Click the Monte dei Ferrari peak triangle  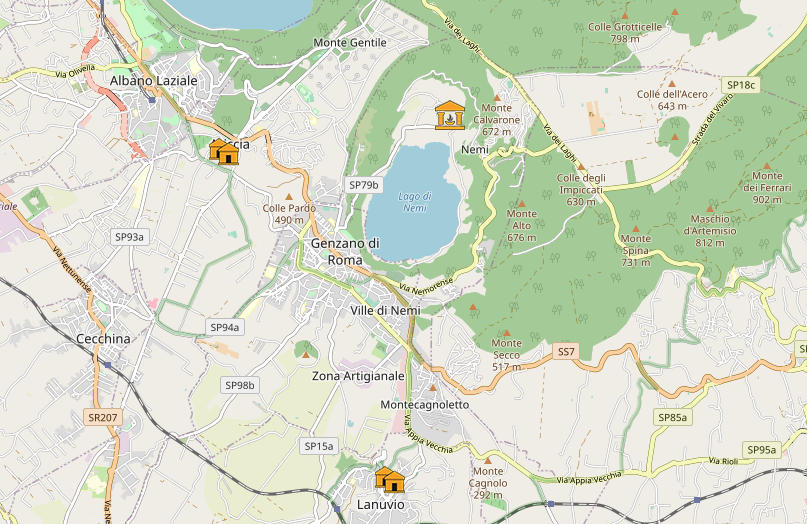[767, 165]
